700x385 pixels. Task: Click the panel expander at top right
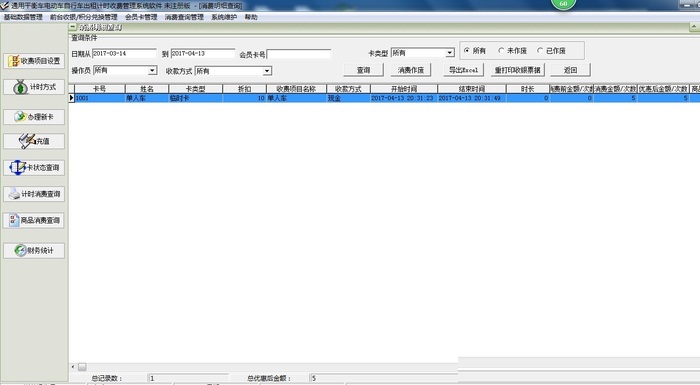pos(694,27)
